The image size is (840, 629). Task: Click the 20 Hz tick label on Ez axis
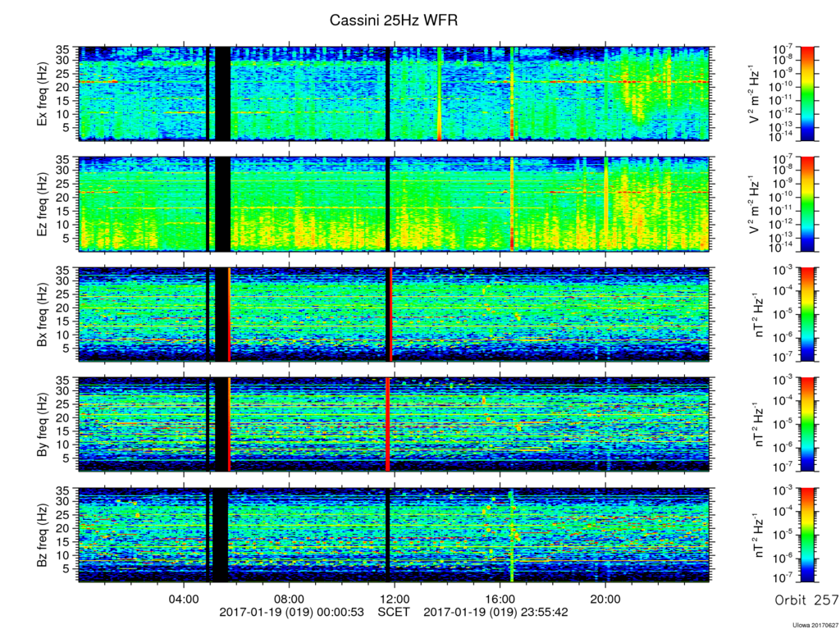click(64, 198)
